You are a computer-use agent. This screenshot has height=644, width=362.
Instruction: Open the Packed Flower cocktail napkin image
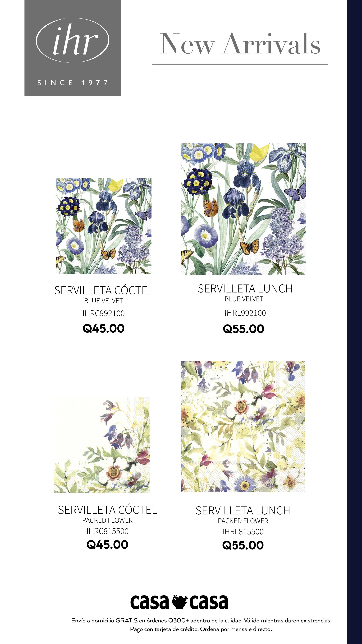point(102,445)
